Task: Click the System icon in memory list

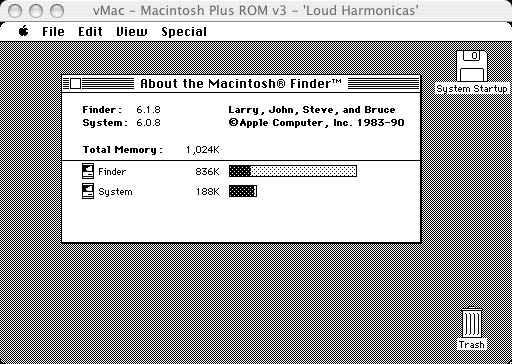Action: pyautogui.click(x=88, y=191)
